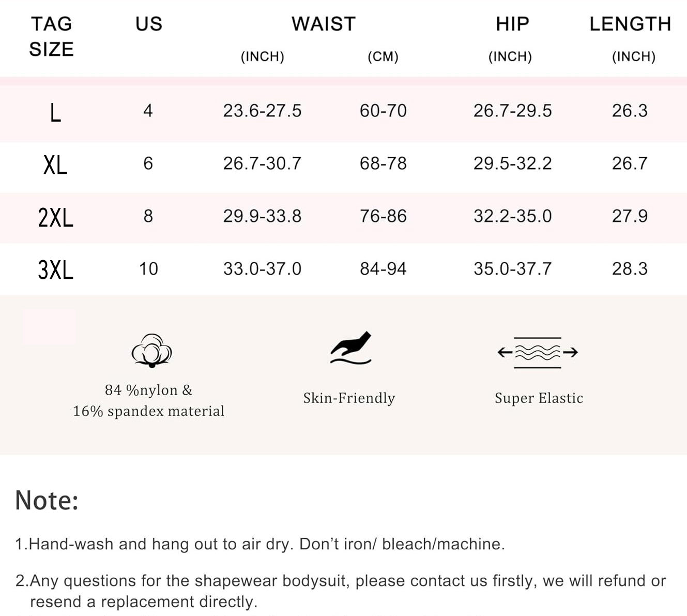
Task: Select the TAG SIZE column header
Action: (51, 36)
